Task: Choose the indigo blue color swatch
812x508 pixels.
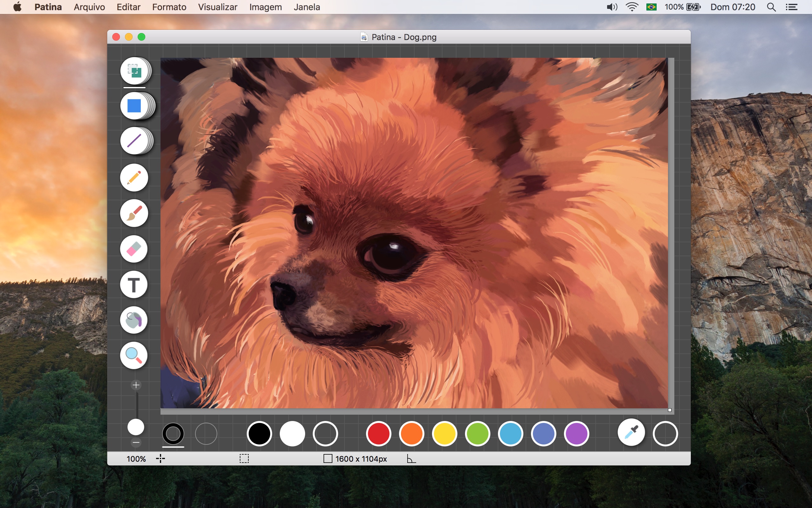Action: point(544,433)
